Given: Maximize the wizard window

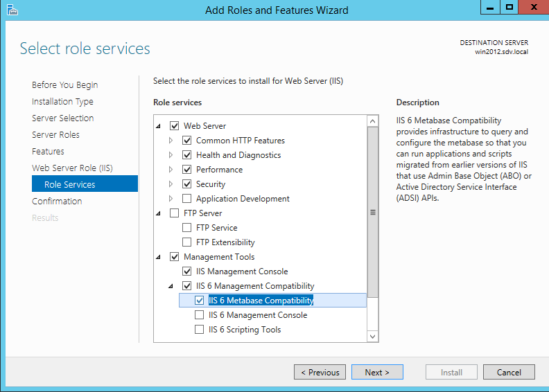Looking at the screenshot, I should click(509, 8).
